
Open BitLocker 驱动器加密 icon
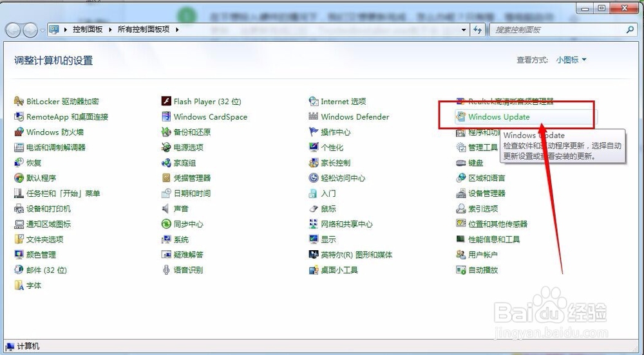[x=19, y=101]
